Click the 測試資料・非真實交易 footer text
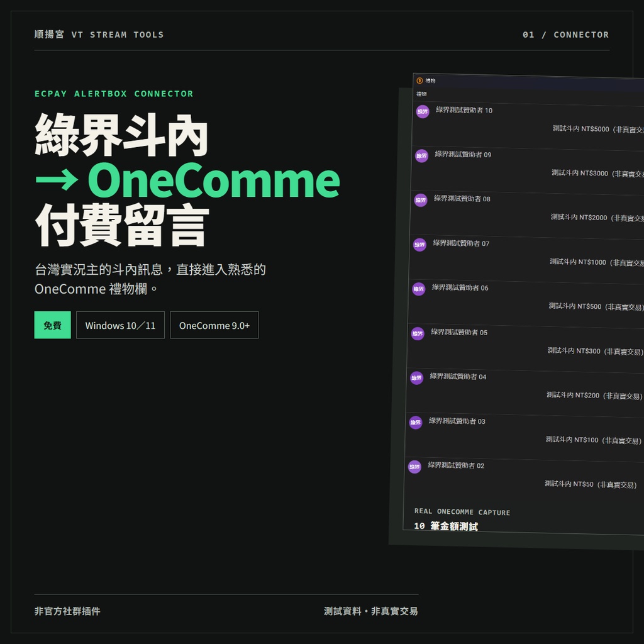 click(x=371, y=611)
